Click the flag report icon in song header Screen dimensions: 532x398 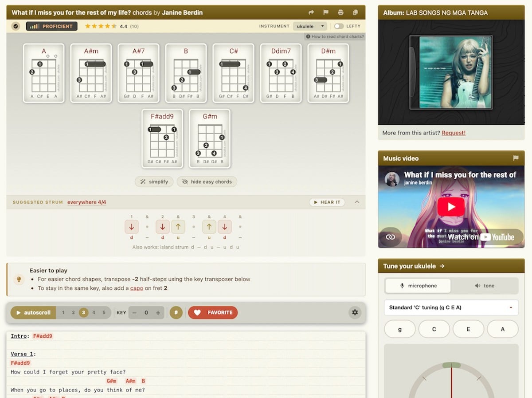point(326,12)
